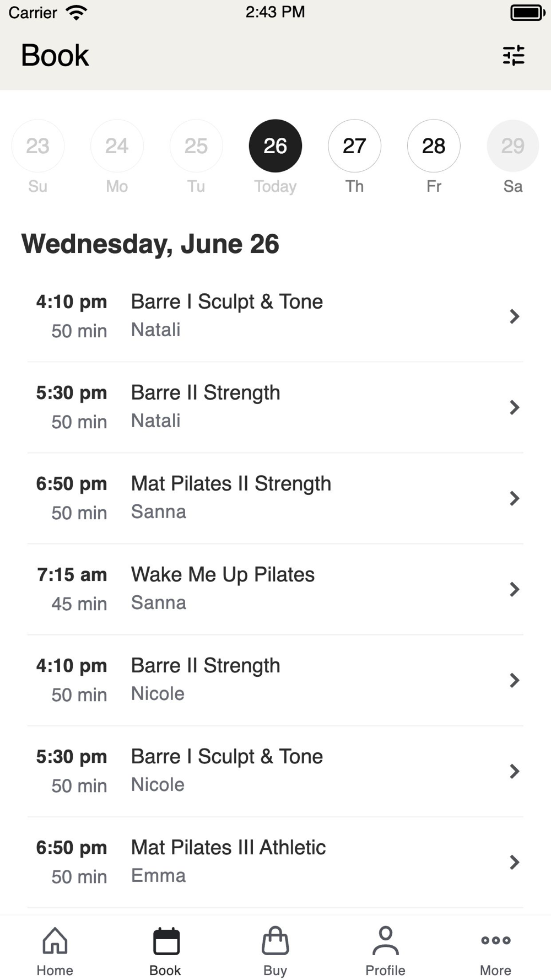Select date 29 Saturday
This screenshot has width=551, height=980.
(513, 146)
